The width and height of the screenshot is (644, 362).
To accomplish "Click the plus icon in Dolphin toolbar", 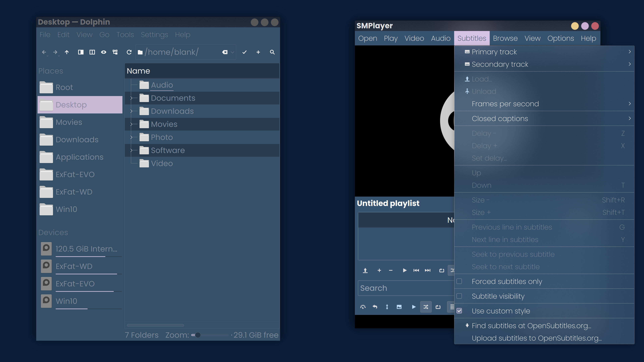I will coord(258,52).
